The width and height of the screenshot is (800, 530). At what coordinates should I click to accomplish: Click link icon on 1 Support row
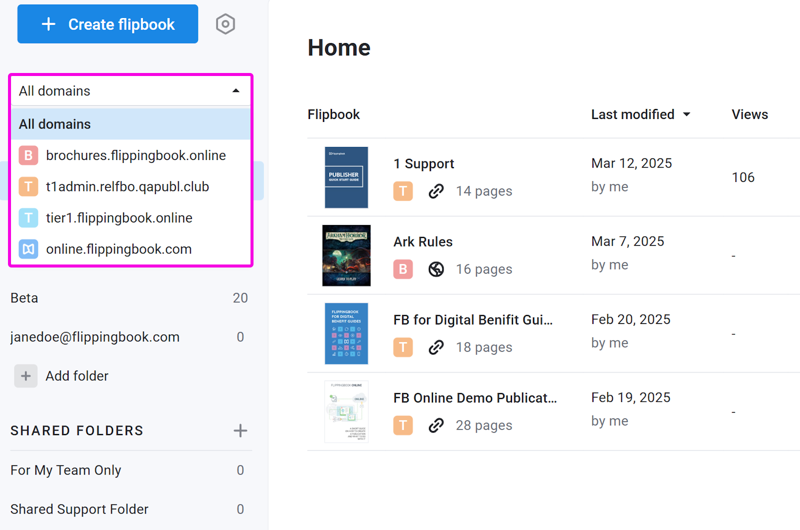436,191
